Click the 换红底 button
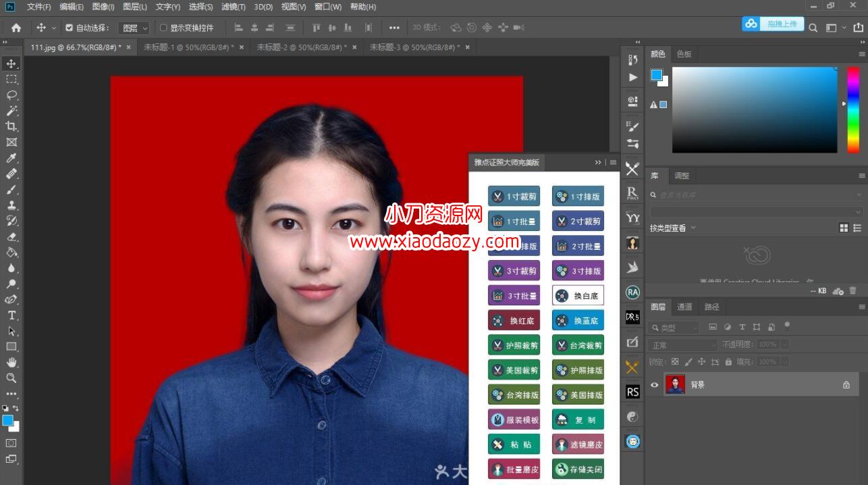 point(514,320)
